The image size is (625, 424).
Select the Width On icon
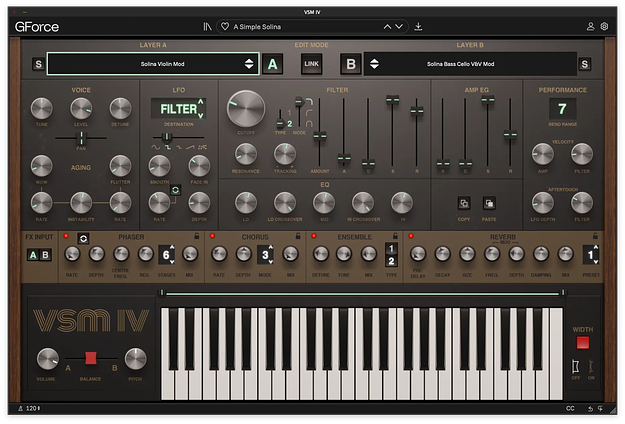(x=591, y=366)
